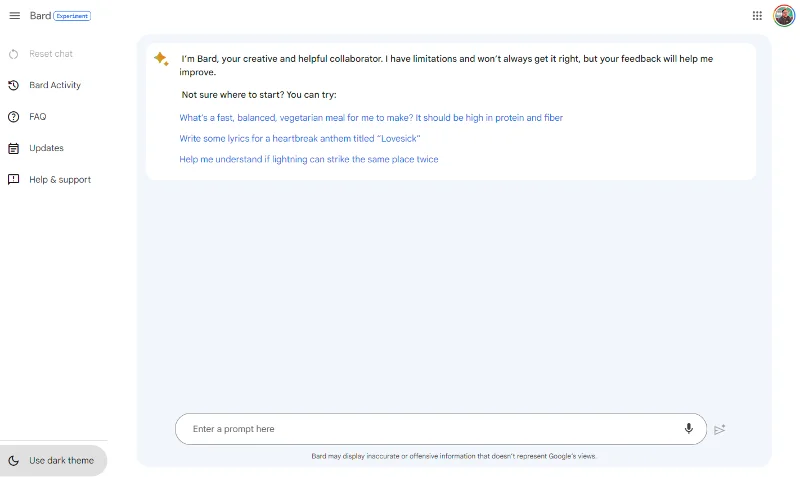
Task: Choose the "Lovesick" lyrics suggestion
Action: pyautogui.click(x=300, y=138)
